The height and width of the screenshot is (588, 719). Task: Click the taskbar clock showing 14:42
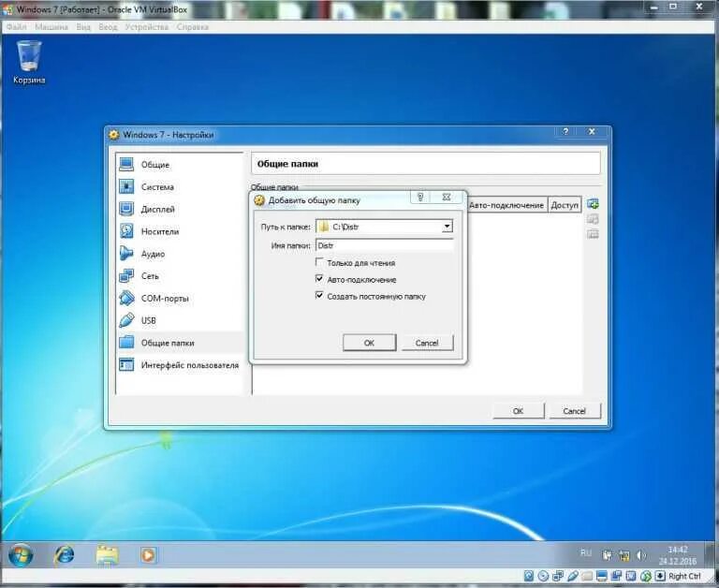tap(677, 555)
